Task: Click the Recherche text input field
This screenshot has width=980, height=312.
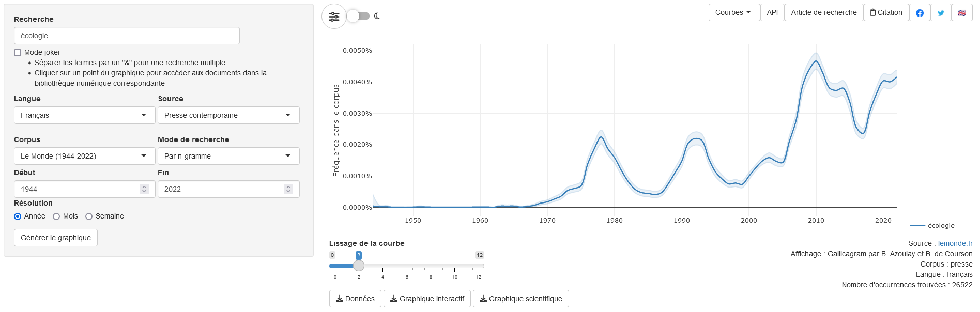Action: click(127, 36)
